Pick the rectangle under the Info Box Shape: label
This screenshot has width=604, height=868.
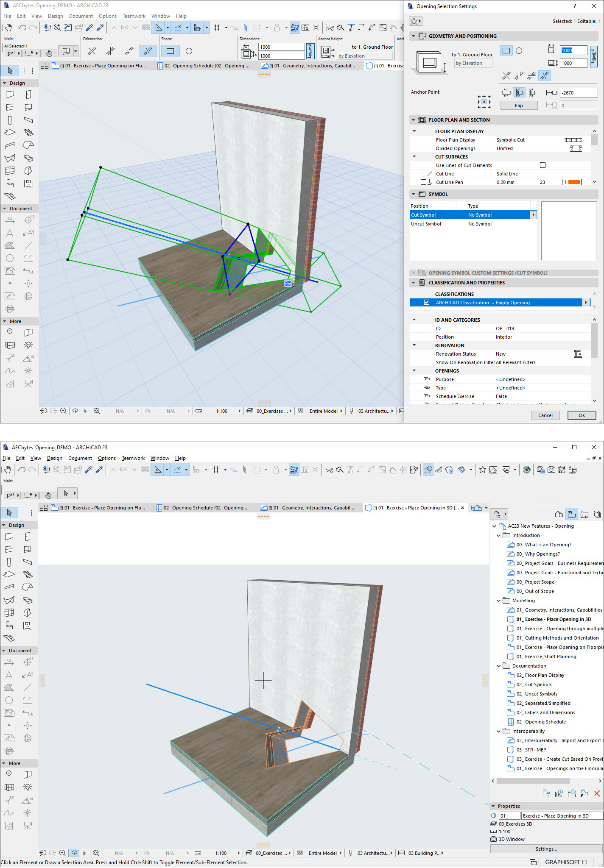[170, 51]
